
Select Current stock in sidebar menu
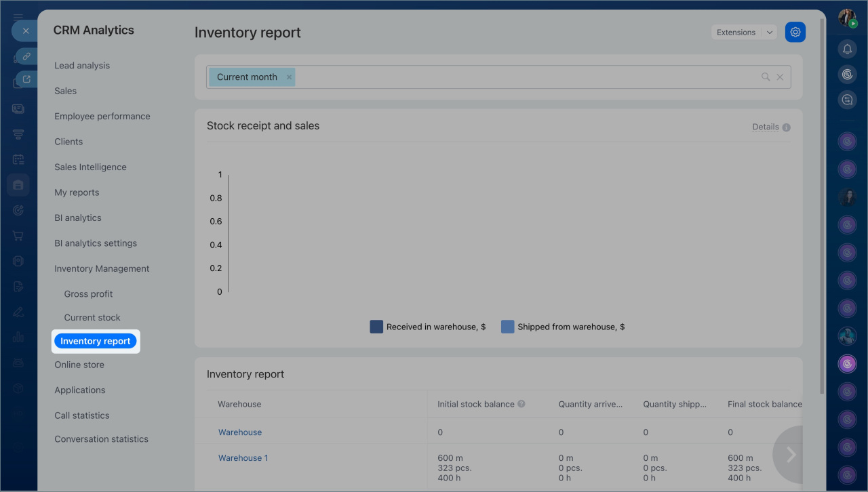[x=92, y=317]
